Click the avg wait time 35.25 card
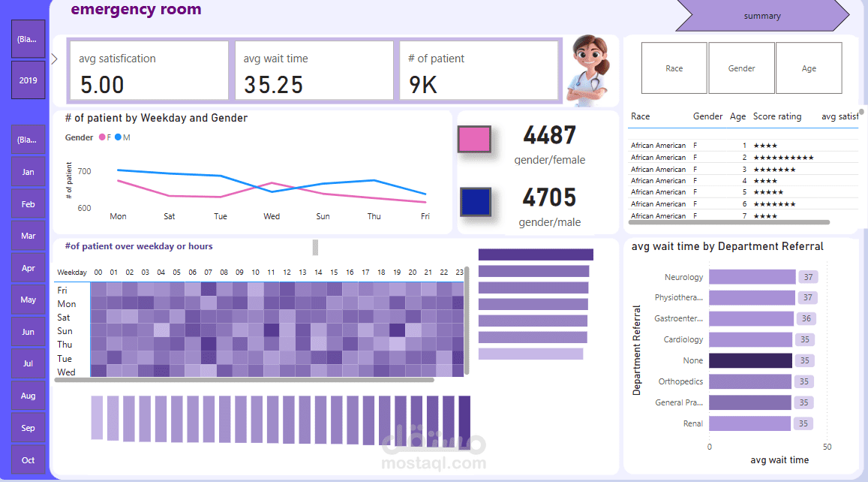 pyautogui.click(x=314, y=70)
